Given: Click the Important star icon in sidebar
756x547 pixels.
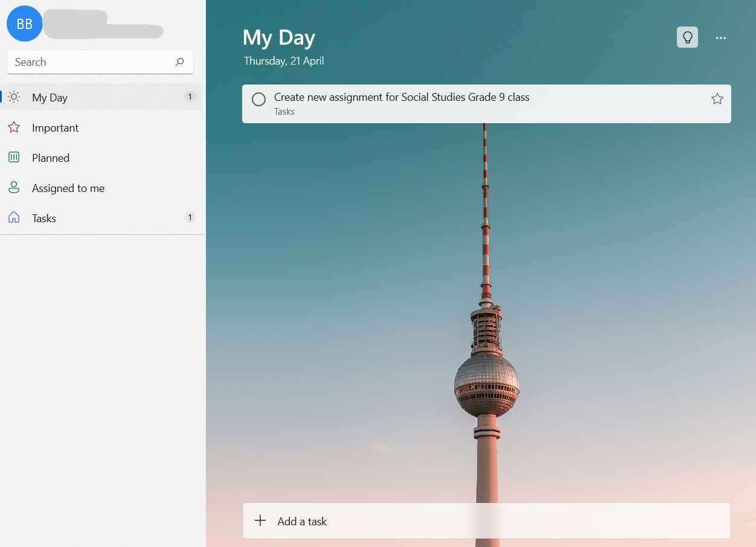Looking at the screenshot, I should coord(14,127).
